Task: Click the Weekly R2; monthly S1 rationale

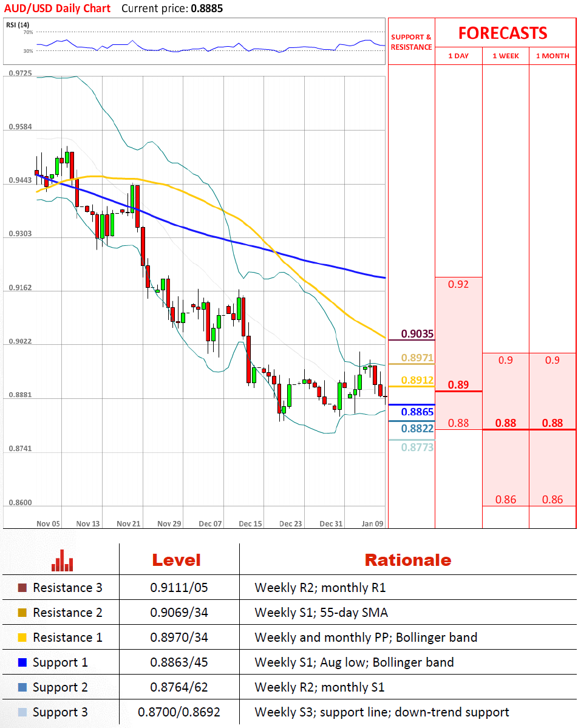Action: click(x=320, y=687)
